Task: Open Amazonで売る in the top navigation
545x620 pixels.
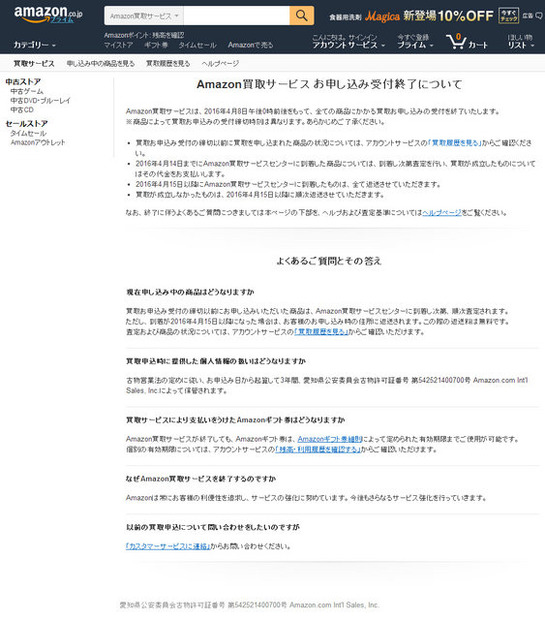Action: coord(250,45)
